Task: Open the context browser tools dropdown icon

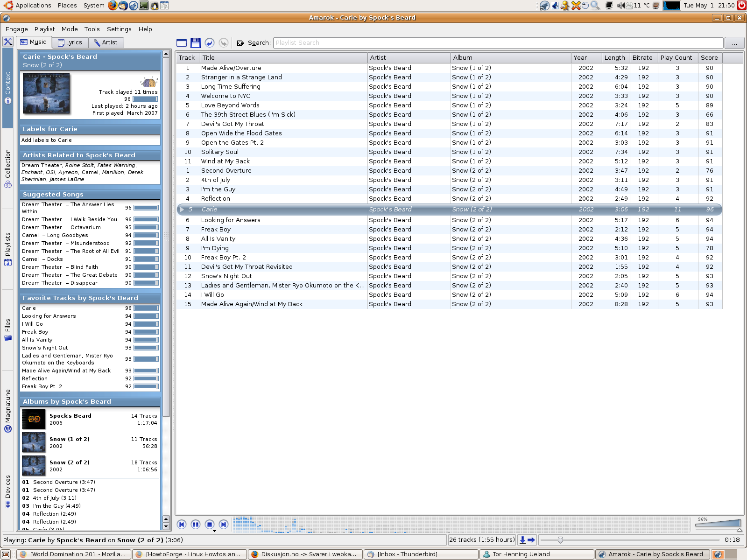Action: [x=8, y=42]
